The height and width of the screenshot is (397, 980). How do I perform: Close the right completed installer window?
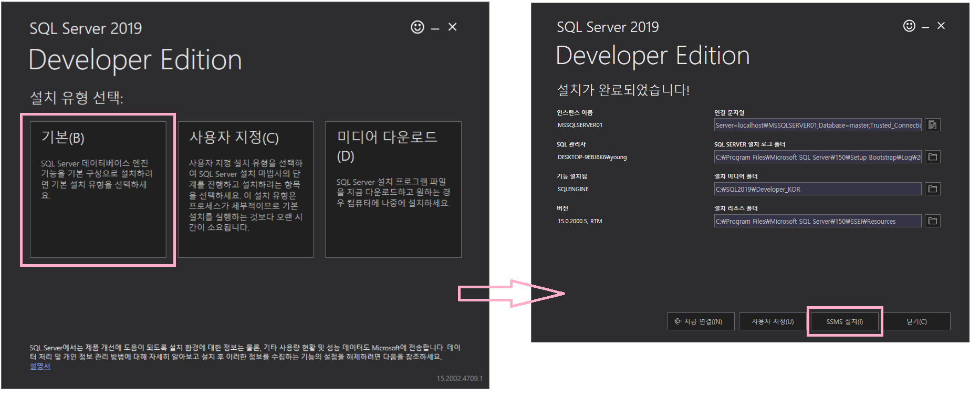tap(941, 26)
